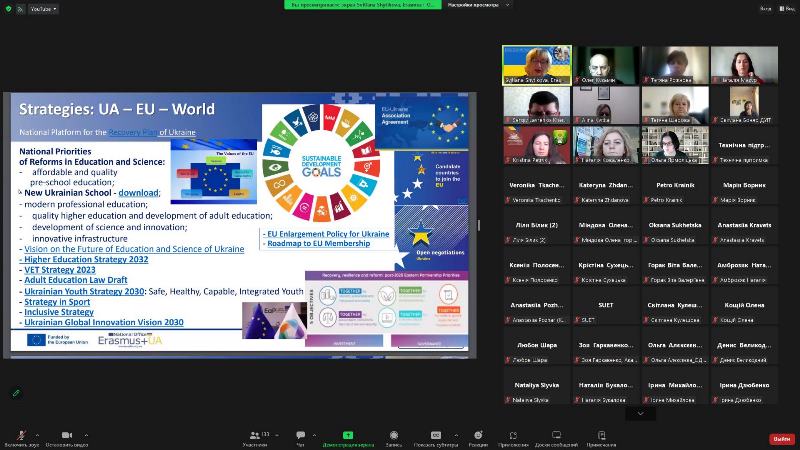Expand the arrow beside Show Captions
The width and height of the screenshot is (800, 450).
click(x=456, y=435)
